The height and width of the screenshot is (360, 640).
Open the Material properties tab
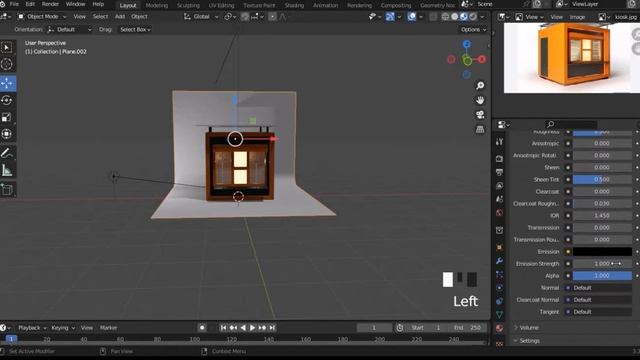(x=499, y=328)
